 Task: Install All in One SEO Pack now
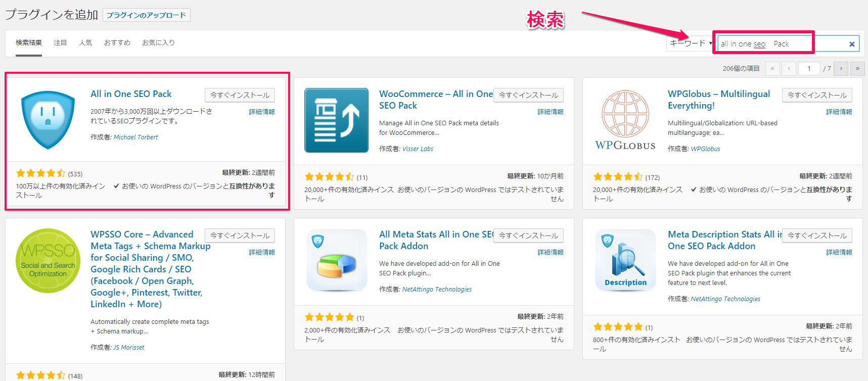[240, 95]
